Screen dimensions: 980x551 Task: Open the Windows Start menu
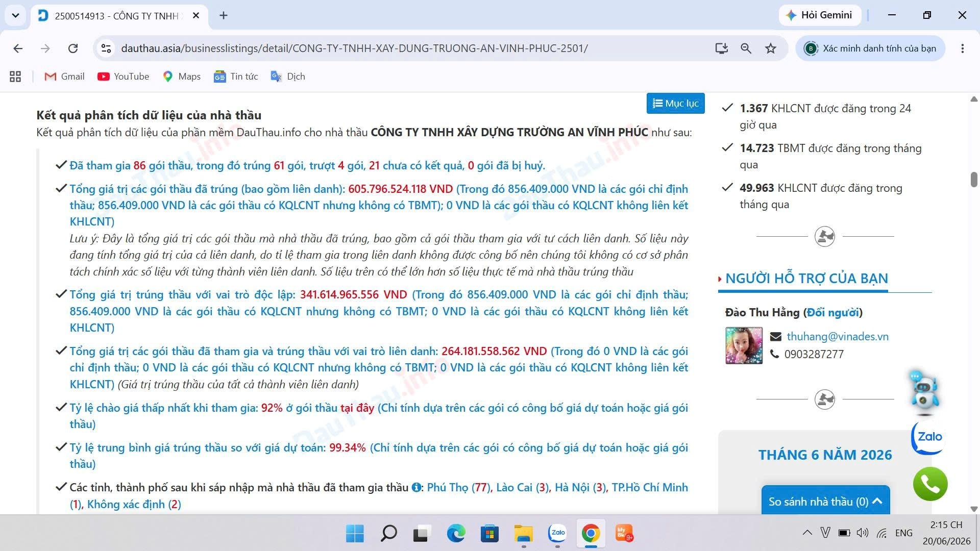tap(355, 534)
